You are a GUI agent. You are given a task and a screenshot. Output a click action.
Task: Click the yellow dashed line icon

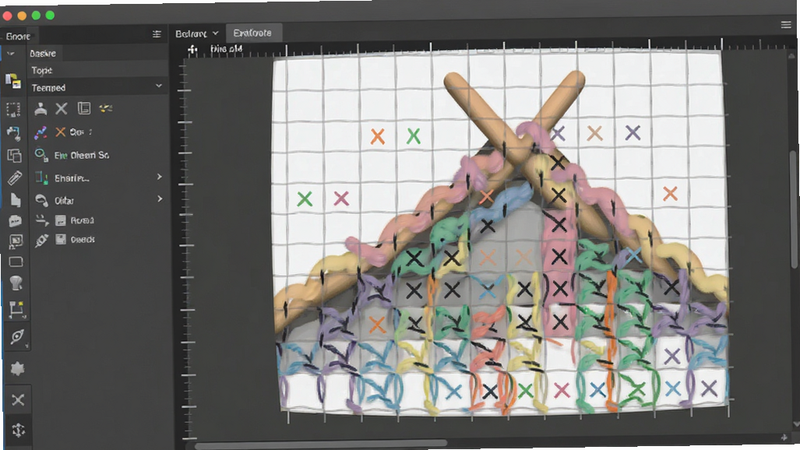pos(106,108)
